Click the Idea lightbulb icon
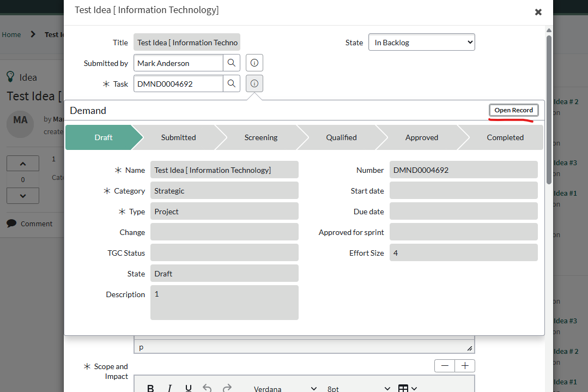This screenshot has height=392, width=588. (10, 77)
